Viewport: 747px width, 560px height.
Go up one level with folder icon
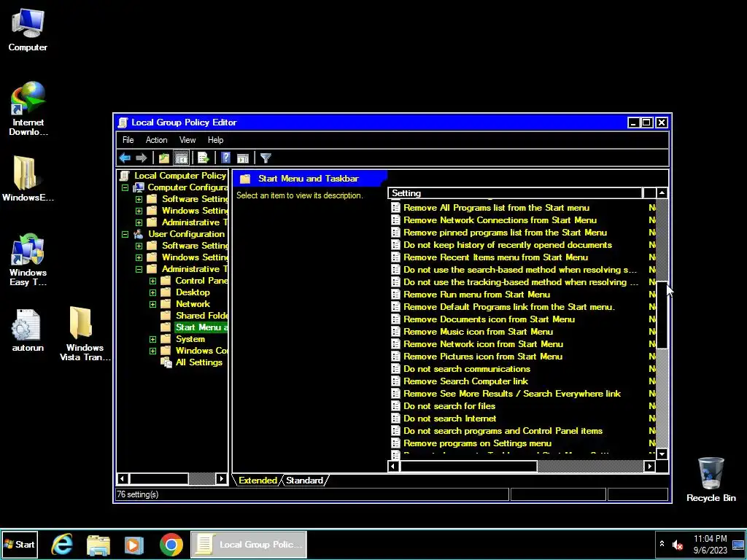164,157
